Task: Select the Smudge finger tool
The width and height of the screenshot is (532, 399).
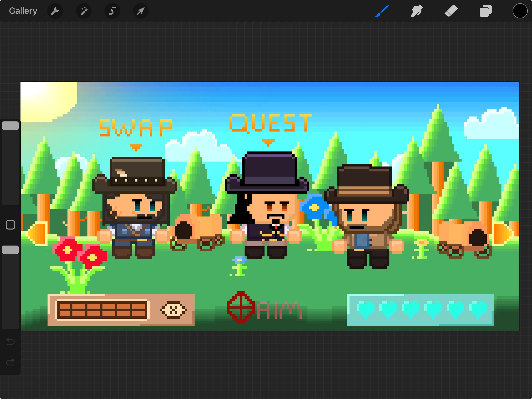Action: pos(416,11)
